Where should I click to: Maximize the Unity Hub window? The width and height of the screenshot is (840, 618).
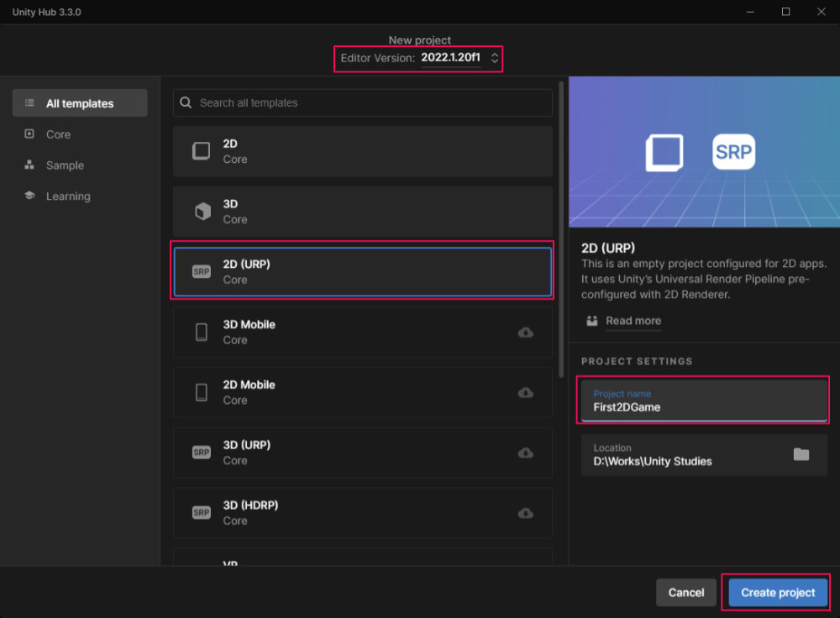click(786, 12)
